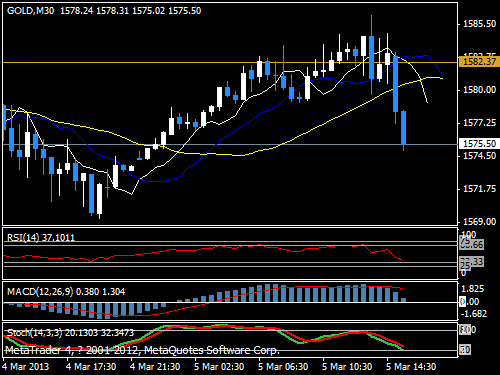Screen dimensions: 500x375
Task: Select the orange horizontal line at 1582.37
Action: (230, 62)
